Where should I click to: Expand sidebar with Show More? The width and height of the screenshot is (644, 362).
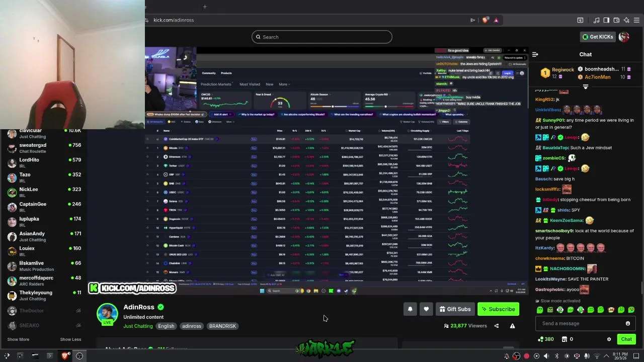(18, 339)
